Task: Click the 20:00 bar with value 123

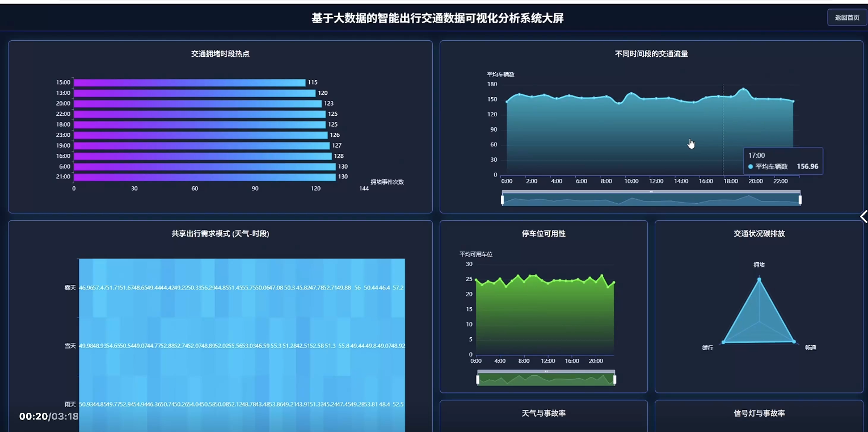Action: click(x=197, y=103)
